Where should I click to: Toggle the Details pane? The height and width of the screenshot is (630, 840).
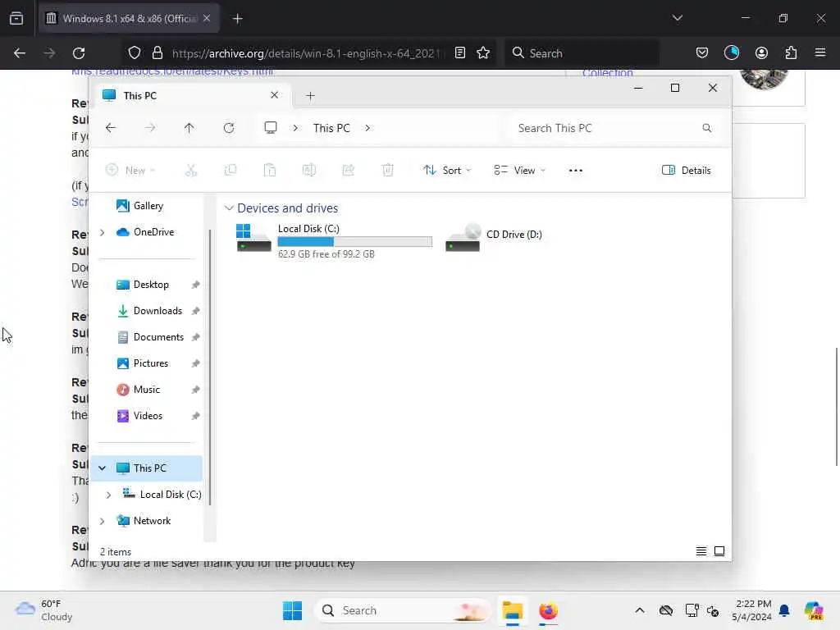pyautogui.click(x=687, y=171)
